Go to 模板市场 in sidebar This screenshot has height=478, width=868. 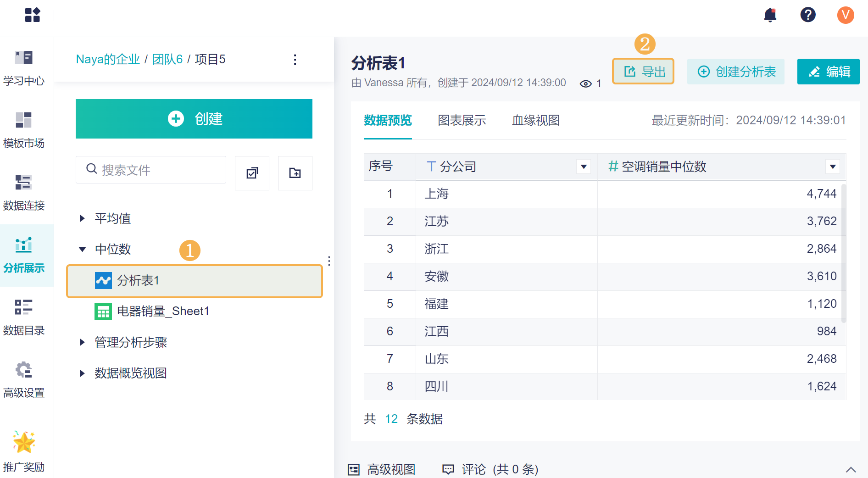24,130
